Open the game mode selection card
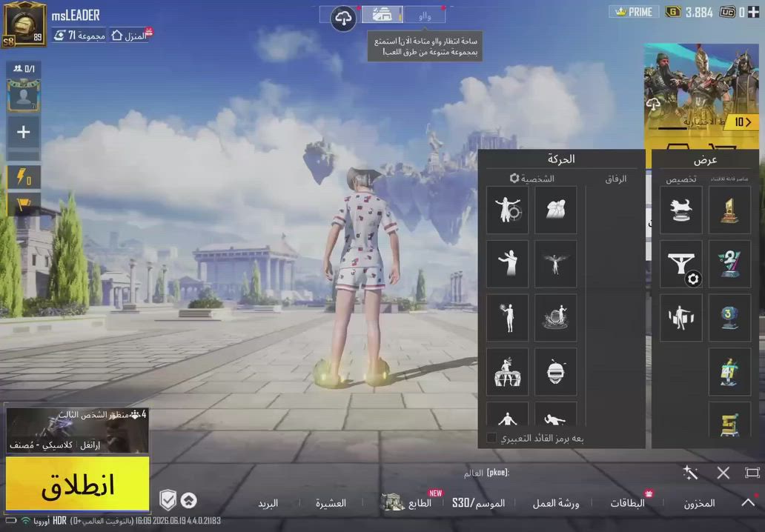Viewport: 765px width, 532px height. coord(77,431)
